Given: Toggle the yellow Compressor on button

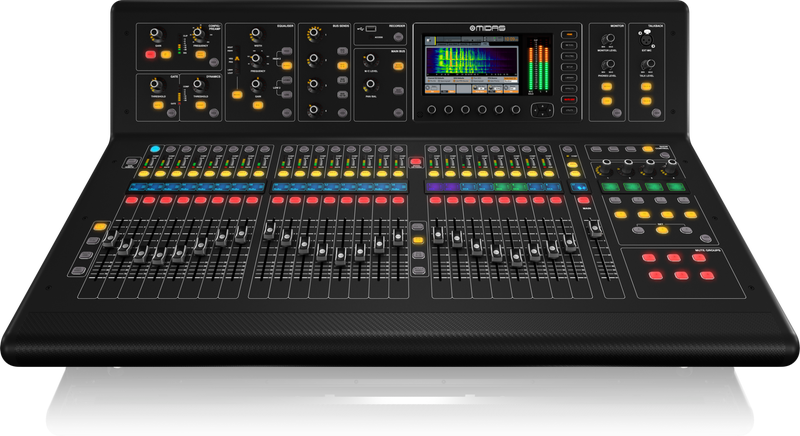Looking at the screenshot, I should pos(201,106).
